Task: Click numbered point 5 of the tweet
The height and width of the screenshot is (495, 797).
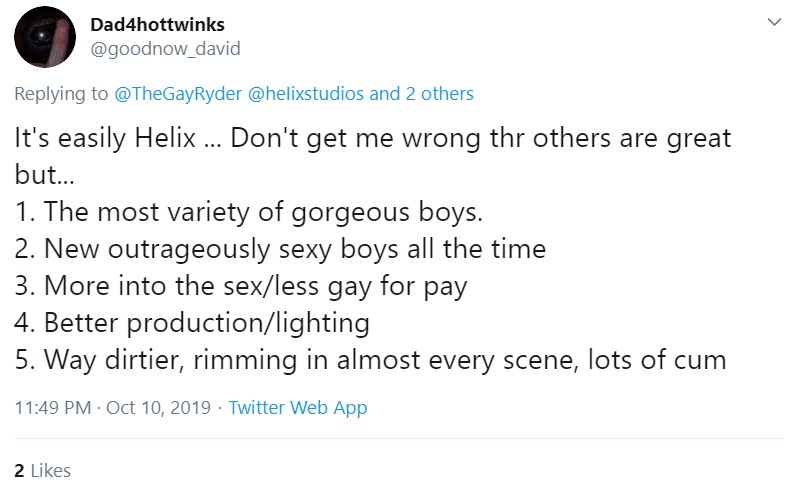Action: 370,358
